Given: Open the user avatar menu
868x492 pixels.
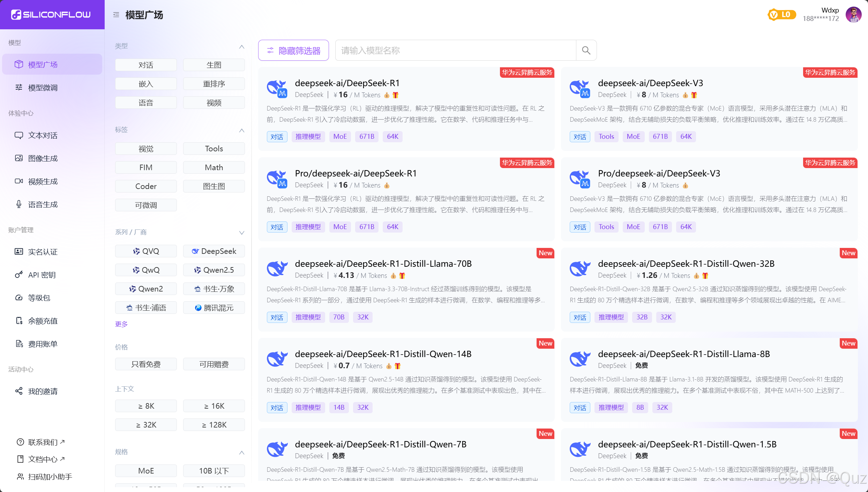Looking at the screenshot, I should point(853,14).
